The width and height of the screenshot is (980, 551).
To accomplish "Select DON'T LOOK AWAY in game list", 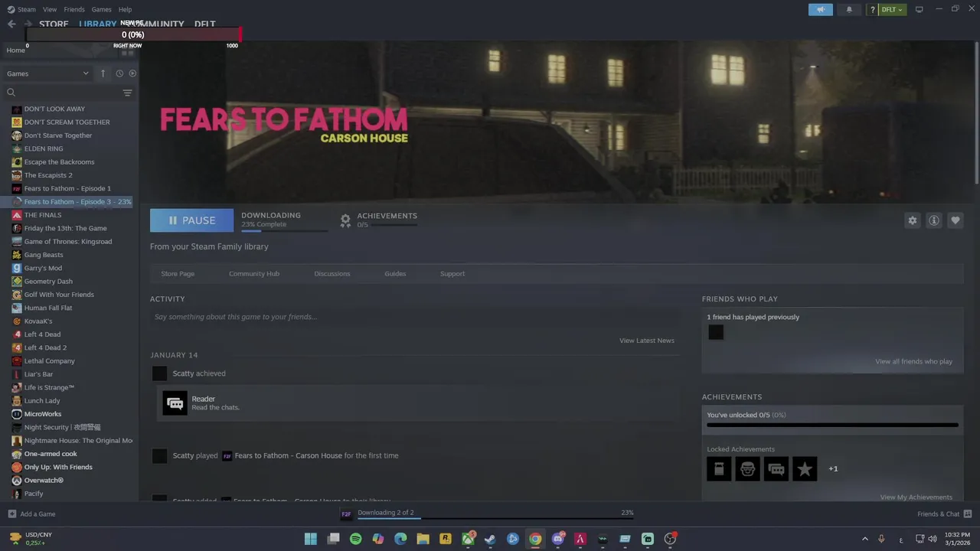I will pos(54,109).
